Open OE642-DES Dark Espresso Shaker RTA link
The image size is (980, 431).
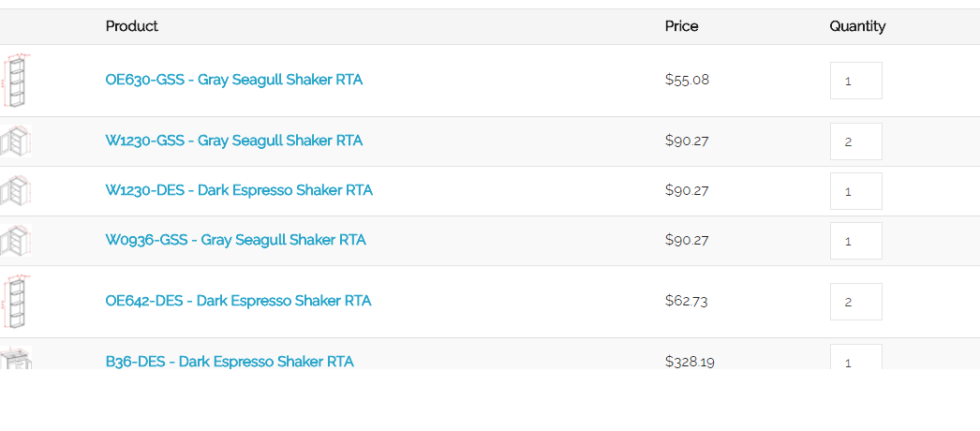[238, 301]
